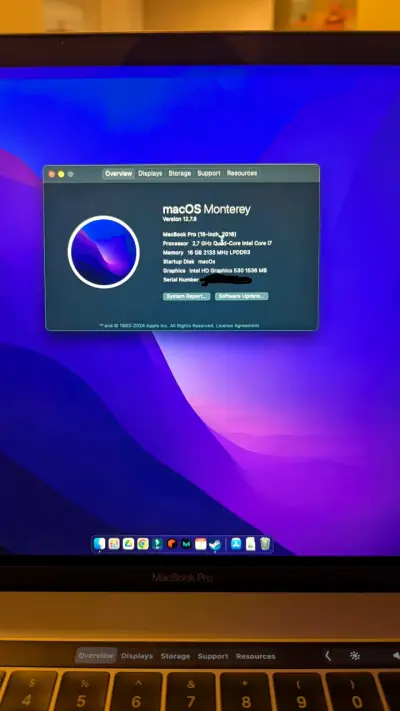Viewport: 400px width, 711px height.
Task: Click the Version 12.7.6 text
Action: click(179, 219)
